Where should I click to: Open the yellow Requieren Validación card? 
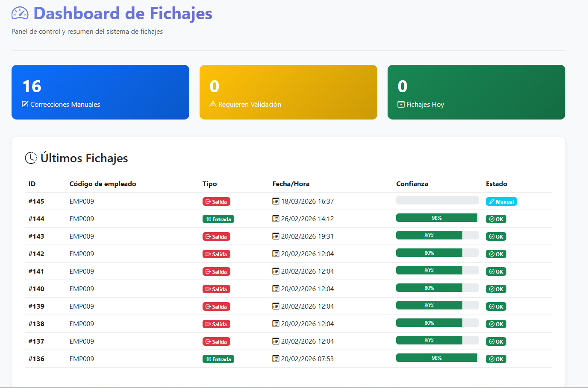[x=288, y=92]
